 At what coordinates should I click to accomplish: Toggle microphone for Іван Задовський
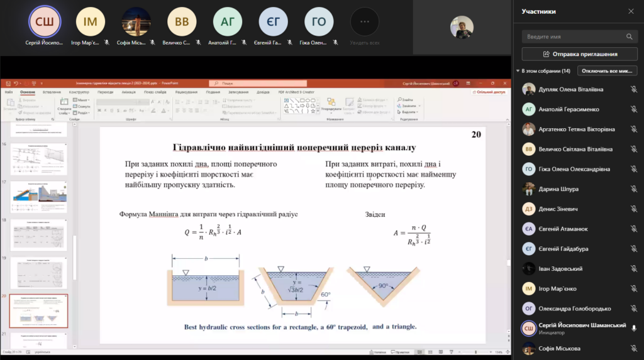tap(634, 269)
